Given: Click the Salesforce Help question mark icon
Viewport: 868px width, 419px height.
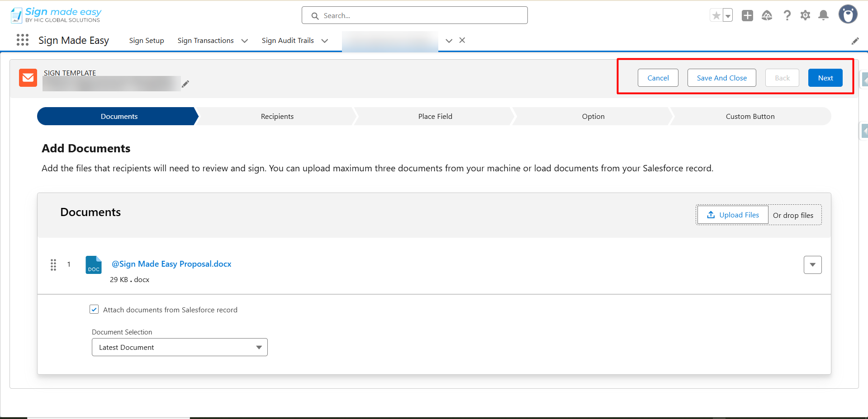Looking at the screenshot, I should [x=787, y=16].
